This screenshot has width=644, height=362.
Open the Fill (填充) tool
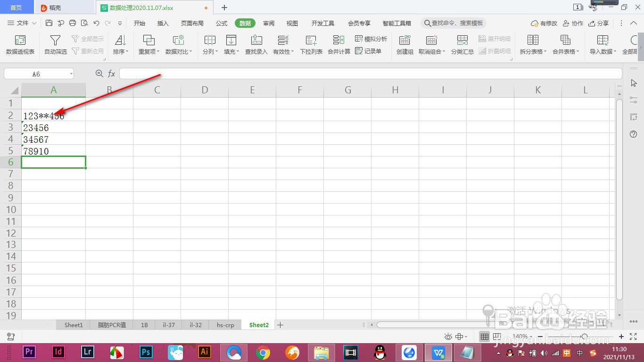[231, 45]
